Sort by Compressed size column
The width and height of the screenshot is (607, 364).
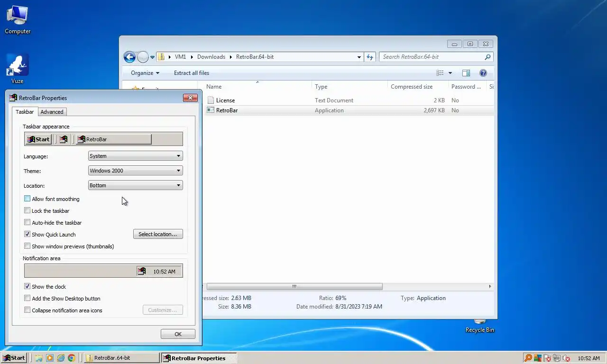(417, 87)
